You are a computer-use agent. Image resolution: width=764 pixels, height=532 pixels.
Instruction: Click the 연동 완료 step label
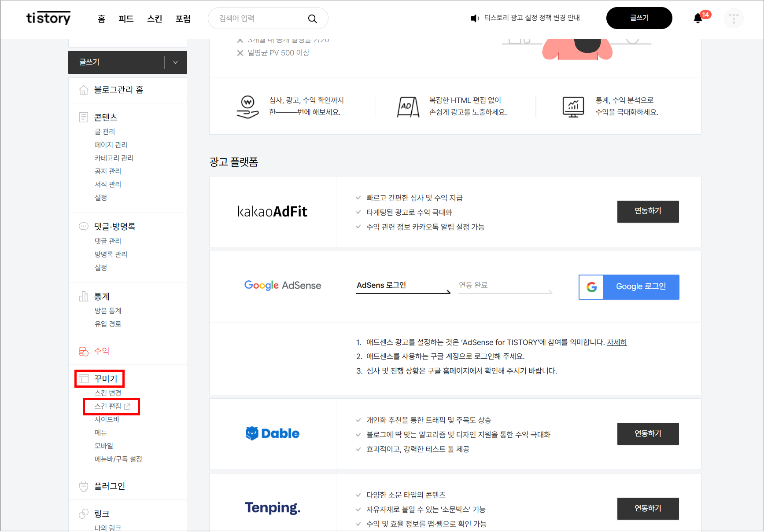(473, 285)
